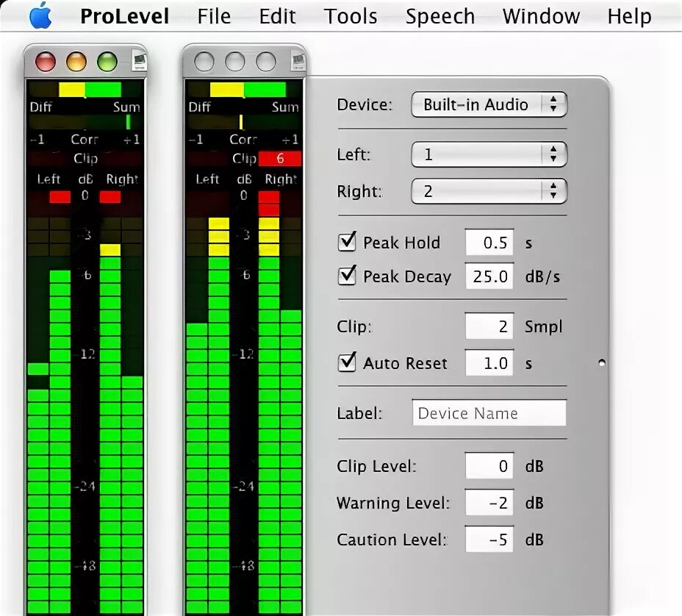Click the Clip indicator in first meter window
The height and width of the screenshot is (616, 682).
pos(85,158)
